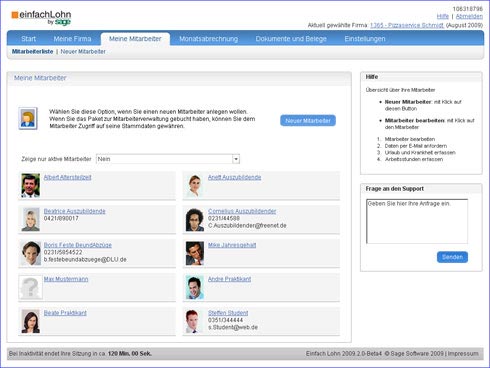
Task: Open Albert Altersteilzeit's photo thumbnail
Action: tap(30, 186)
